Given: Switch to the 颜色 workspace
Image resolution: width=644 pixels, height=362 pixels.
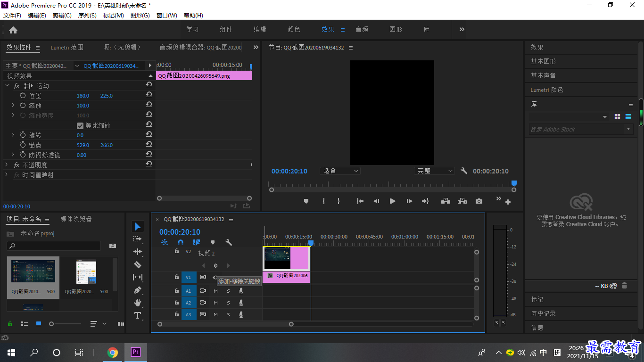Looking at the screenshot, I should [294, 29].
